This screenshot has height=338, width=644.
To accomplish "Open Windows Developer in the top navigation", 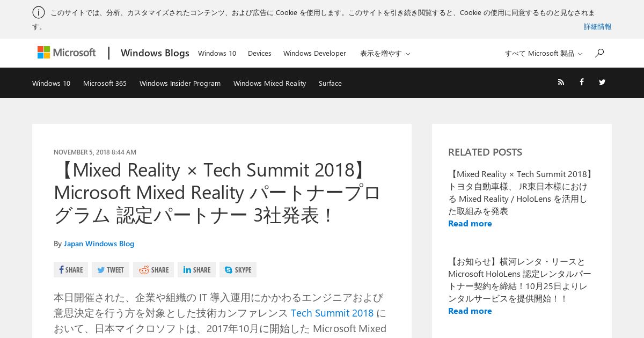I will click(314, 54).
